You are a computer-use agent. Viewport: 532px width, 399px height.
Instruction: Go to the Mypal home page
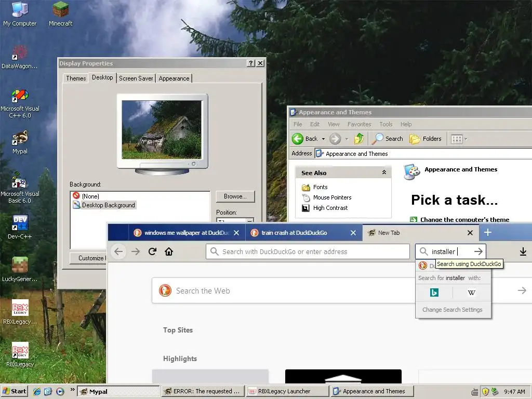(169, 251)
